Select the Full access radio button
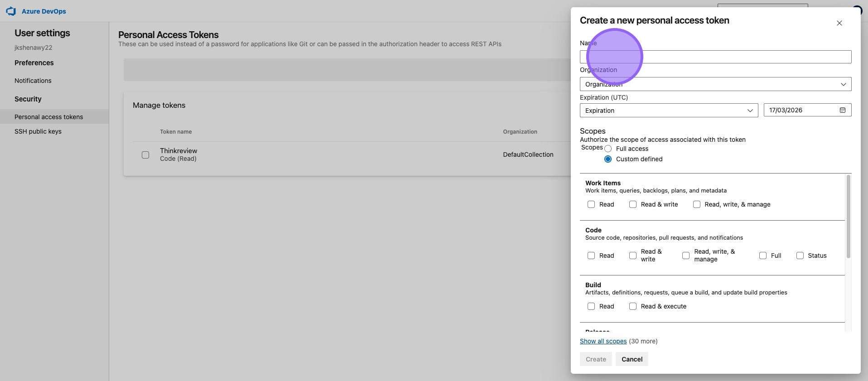The height and width of the screenshot is (381, 868). pos(608,149)
